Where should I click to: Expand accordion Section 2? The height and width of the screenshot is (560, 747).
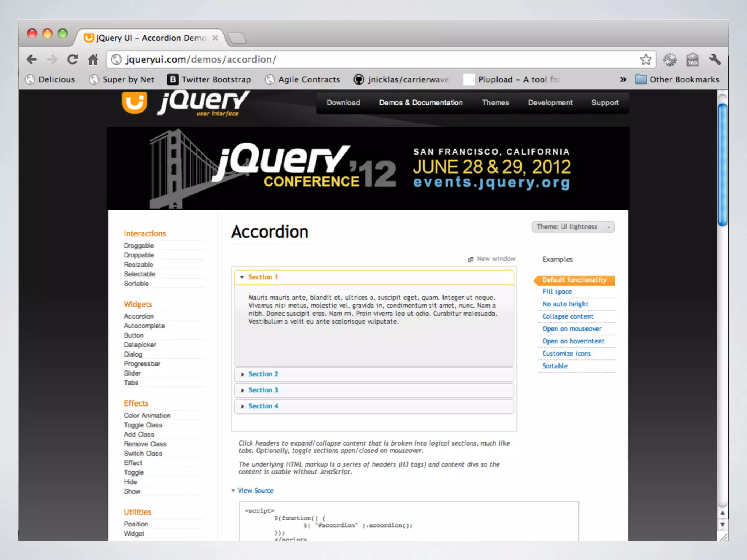(263, 374)
